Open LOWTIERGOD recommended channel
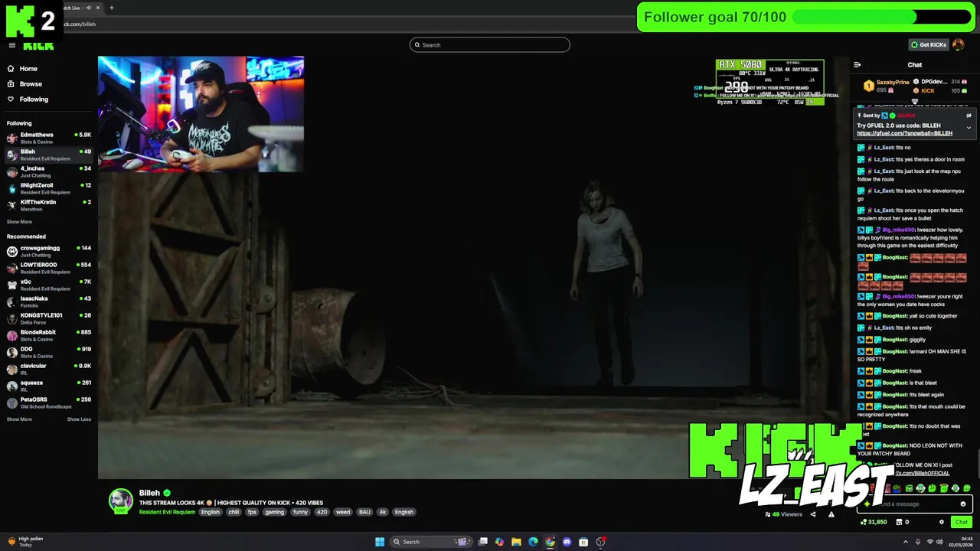The height and width of the screenshot is (551, 980). click(x=48, y=268)
